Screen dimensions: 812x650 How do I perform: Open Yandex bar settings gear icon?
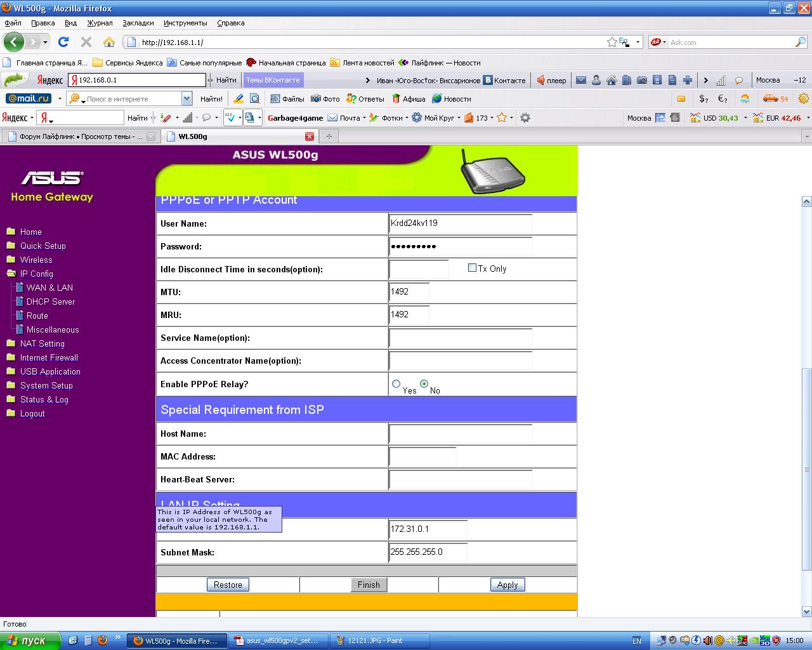(x=525, y=117)
